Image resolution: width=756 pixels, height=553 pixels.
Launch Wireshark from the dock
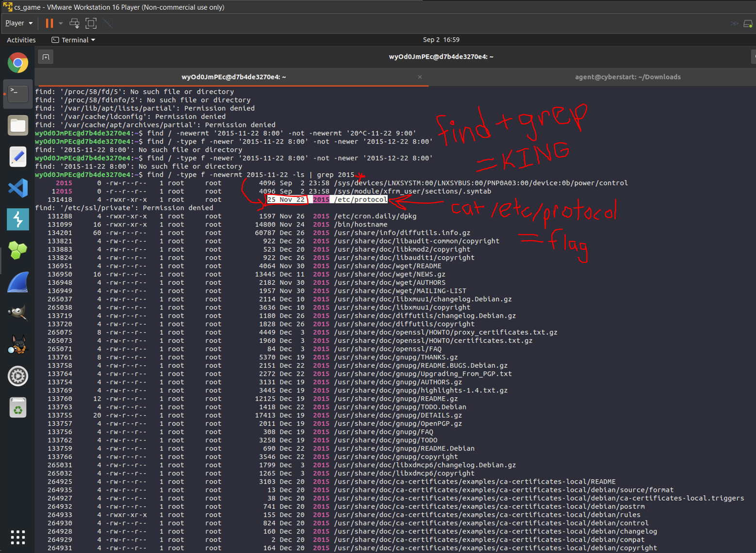(18, 282)
